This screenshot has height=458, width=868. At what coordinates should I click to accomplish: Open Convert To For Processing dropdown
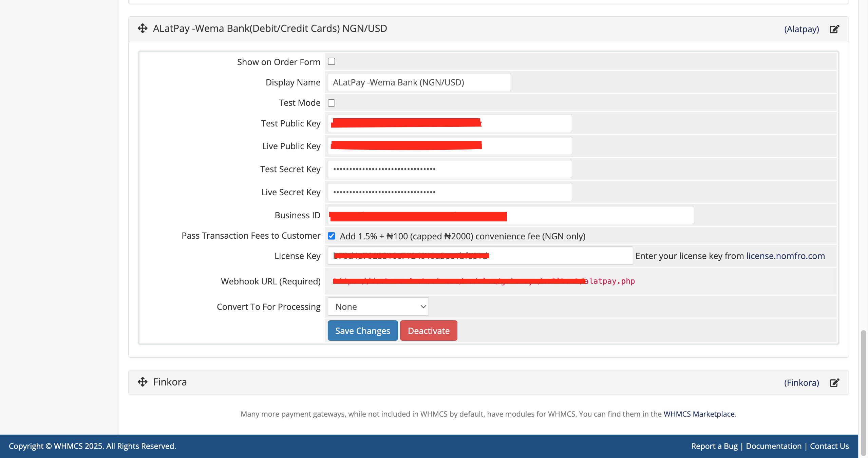378,307
